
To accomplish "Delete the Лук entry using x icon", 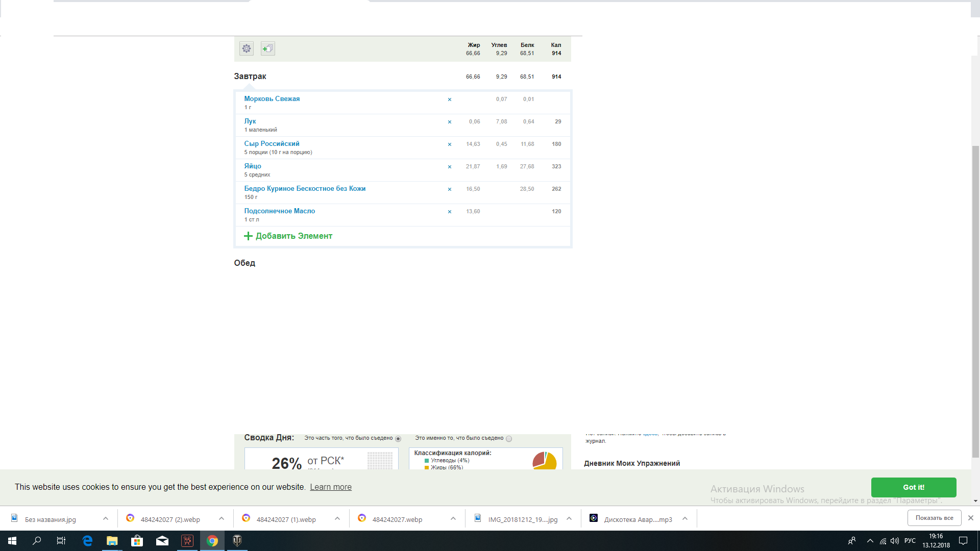I will click(450, 122).
